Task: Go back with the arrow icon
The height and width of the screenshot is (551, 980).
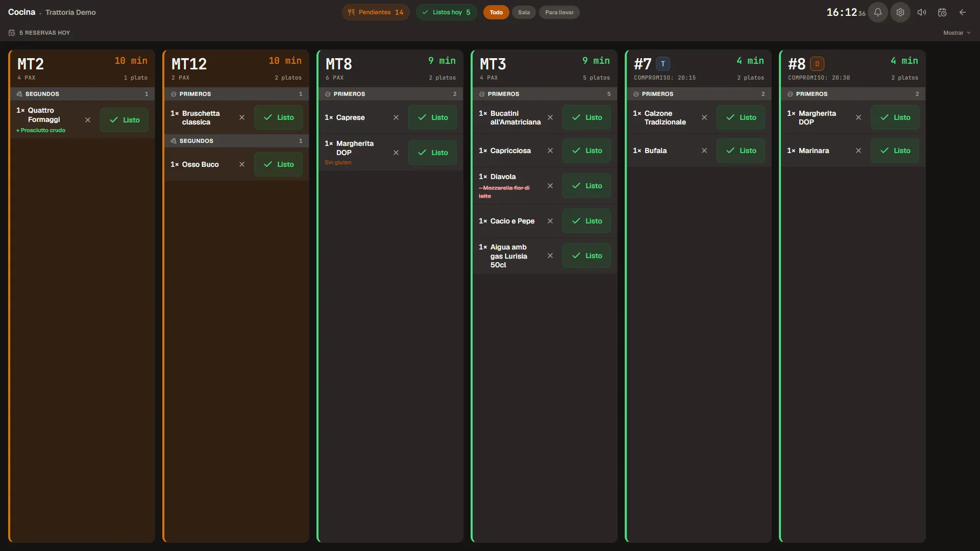Action: [x=963, y=12]
